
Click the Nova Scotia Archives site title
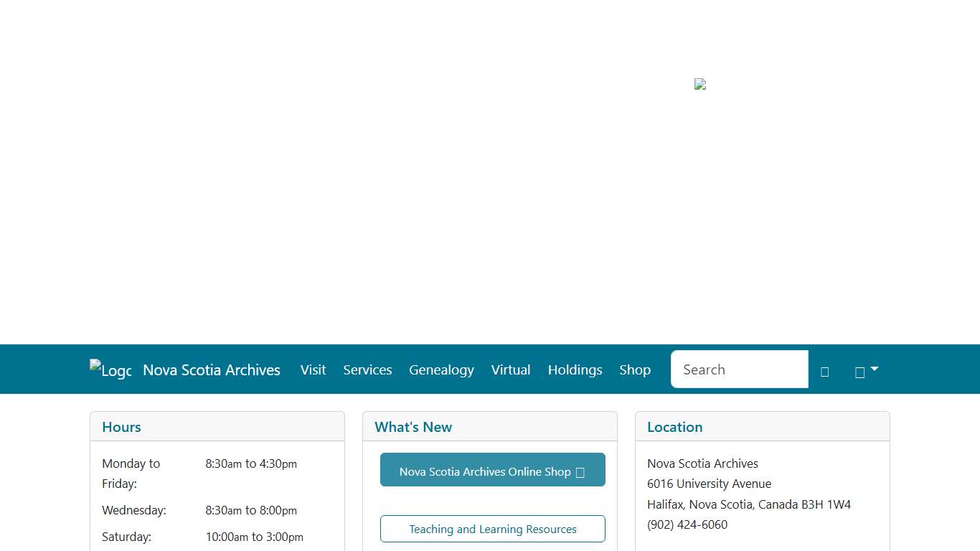211,369
